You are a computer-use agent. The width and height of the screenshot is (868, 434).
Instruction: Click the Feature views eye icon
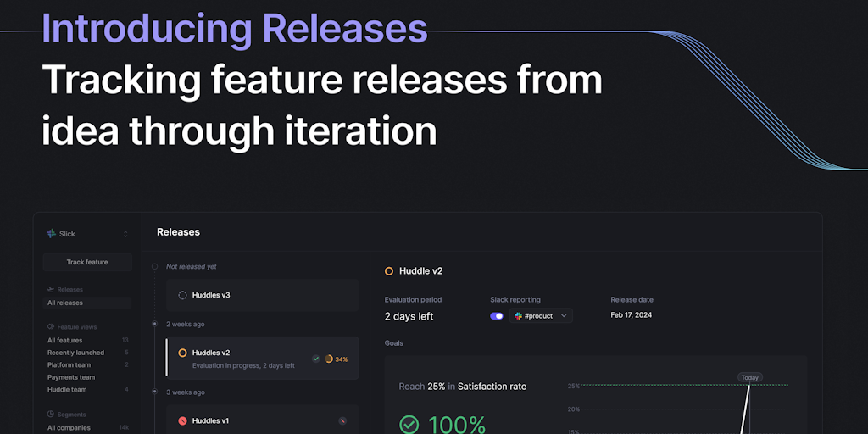coord(51,327)
